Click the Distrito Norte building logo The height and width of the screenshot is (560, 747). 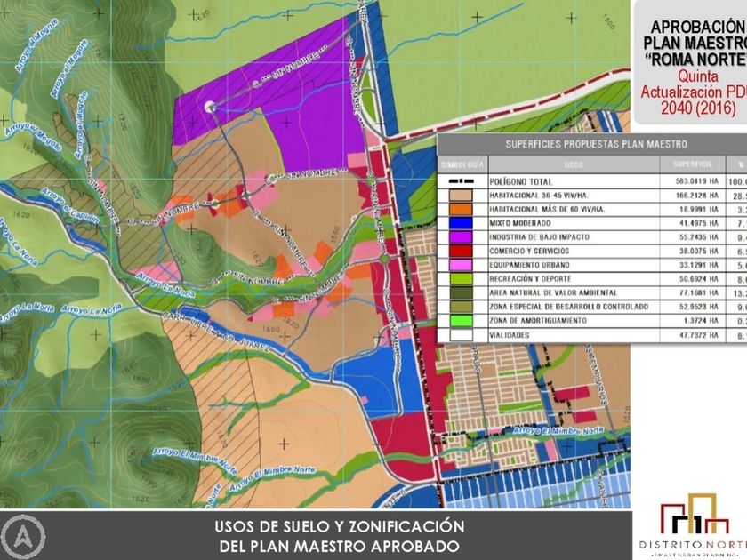(695, 515)
